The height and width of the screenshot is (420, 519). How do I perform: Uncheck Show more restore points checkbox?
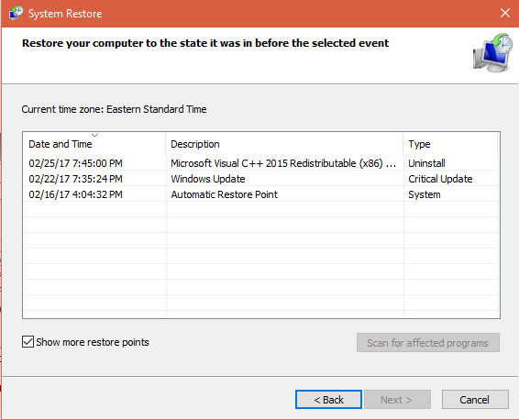tap(28, 342)
